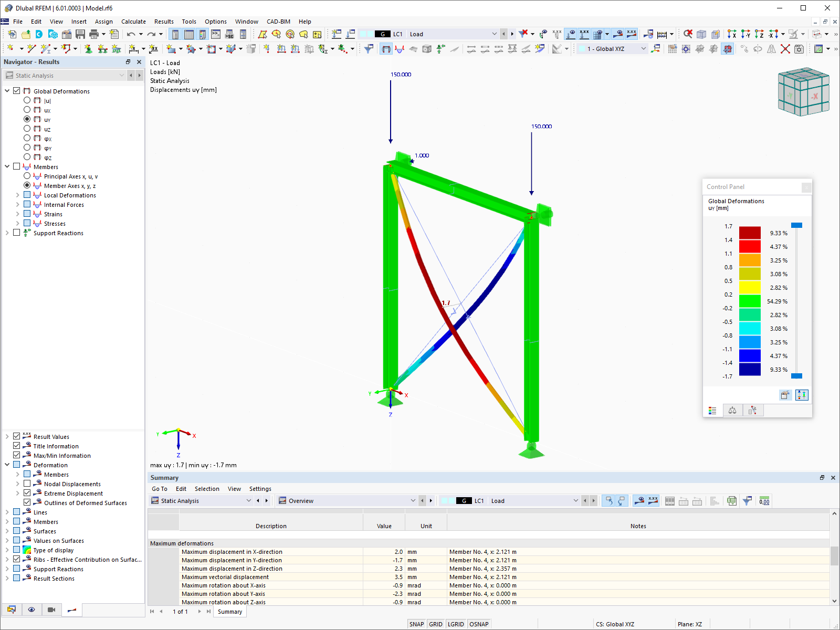This screenshot has width=840, height=630.
Task: Click the SNAP button in the status bar
Action: pos(416,624)
